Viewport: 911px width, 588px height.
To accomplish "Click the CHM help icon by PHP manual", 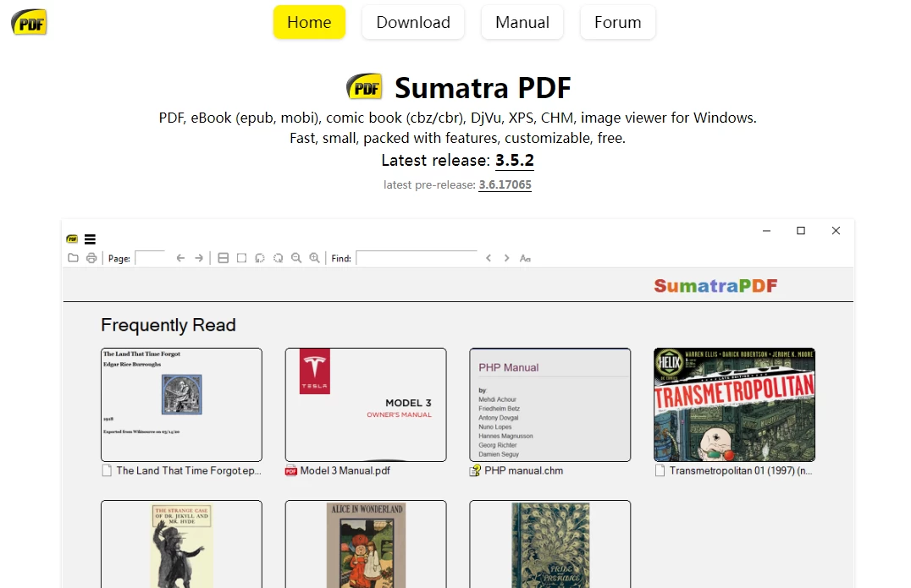I will click(475, 470).
